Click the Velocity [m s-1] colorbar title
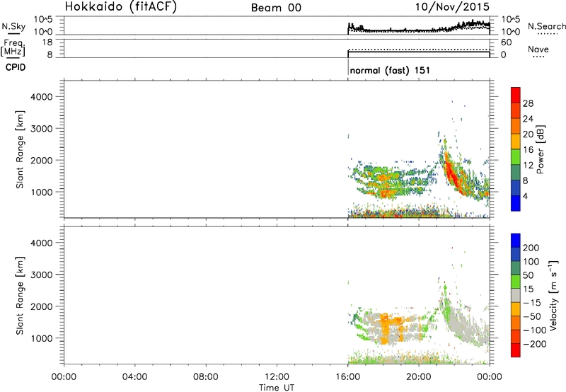566x392 pixels. tap(553, 295)
